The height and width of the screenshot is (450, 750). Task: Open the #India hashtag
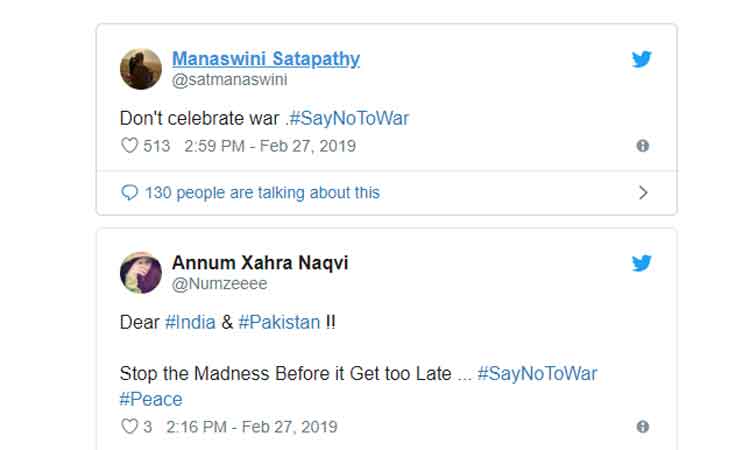coord(187,322)
